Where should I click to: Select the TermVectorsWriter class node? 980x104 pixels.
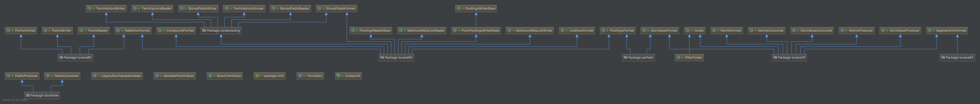106,8
